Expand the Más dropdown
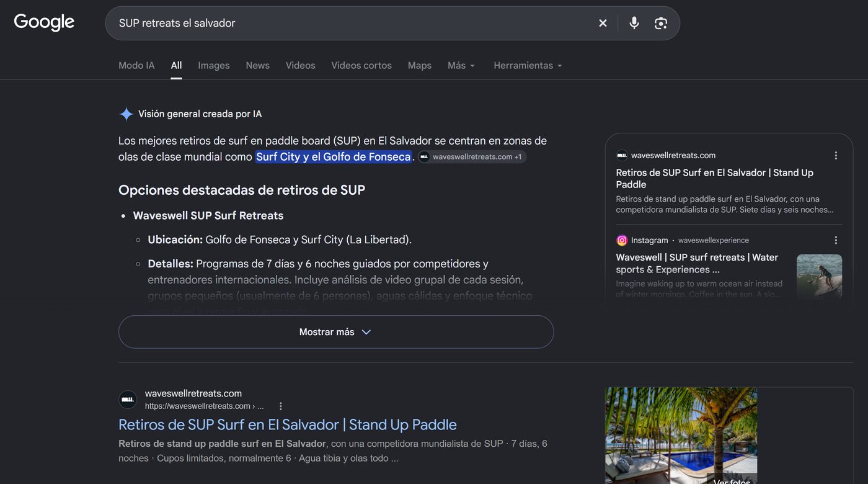The height and width of the screenshot is (484, 868). (461, 65)
